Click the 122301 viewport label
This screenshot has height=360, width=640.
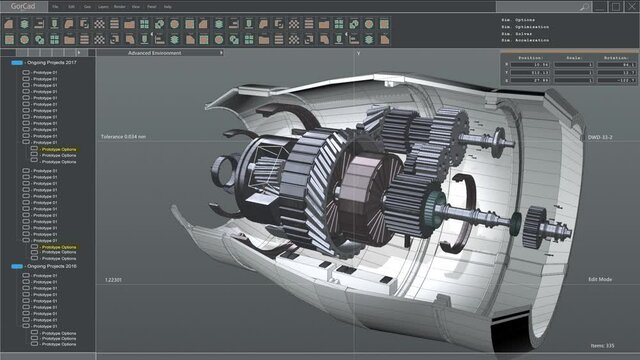click(113, 280)
